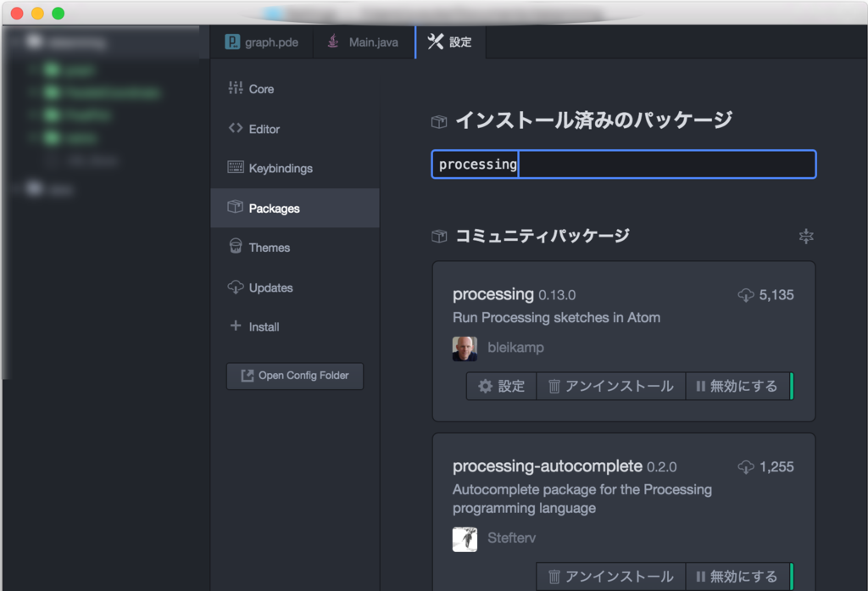Click Stefterv's avatar image

465,539
